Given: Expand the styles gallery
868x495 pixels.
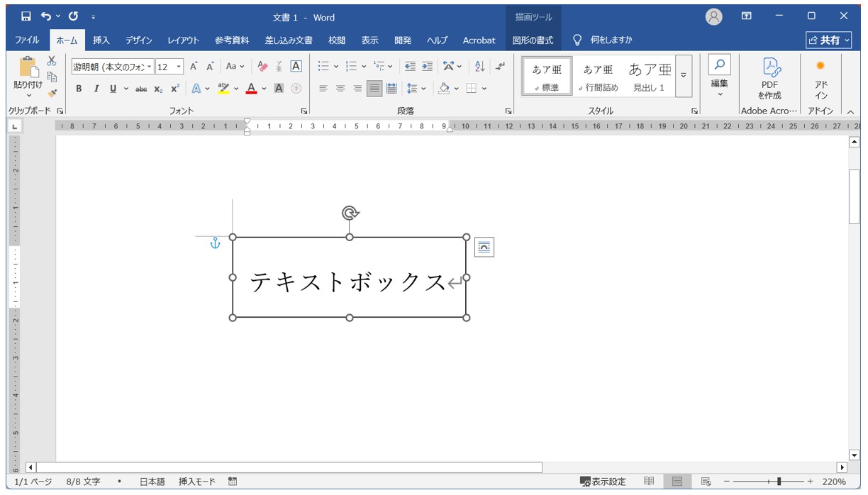Looking at the screenshot, I should point(684,77).
